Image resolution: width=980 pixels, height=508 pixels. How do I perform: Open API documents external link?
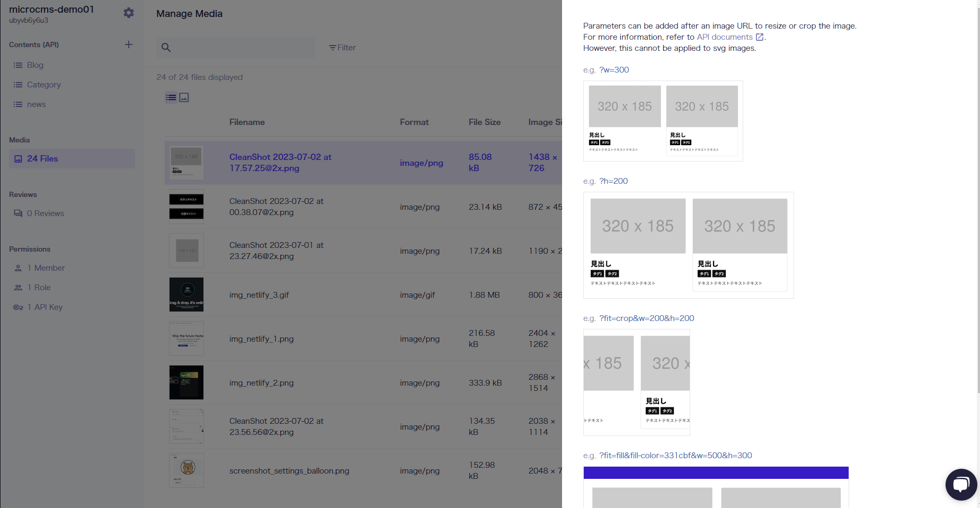point(730,37)
